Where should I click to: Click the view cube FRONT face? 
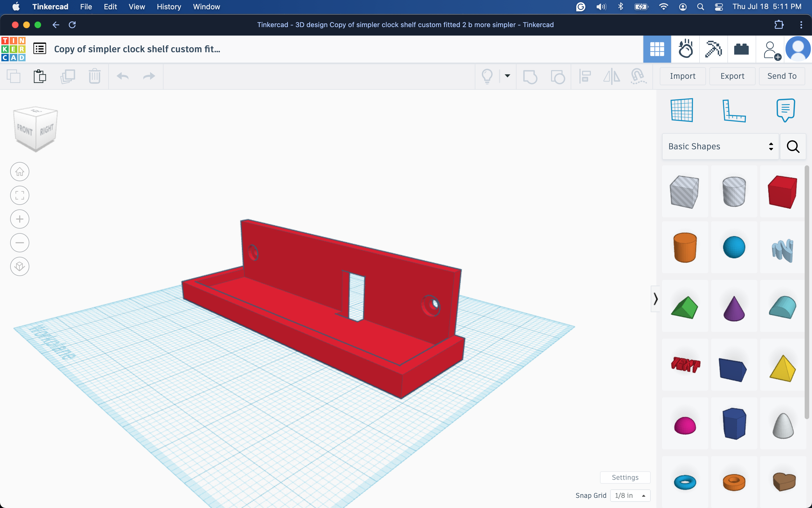25,130
